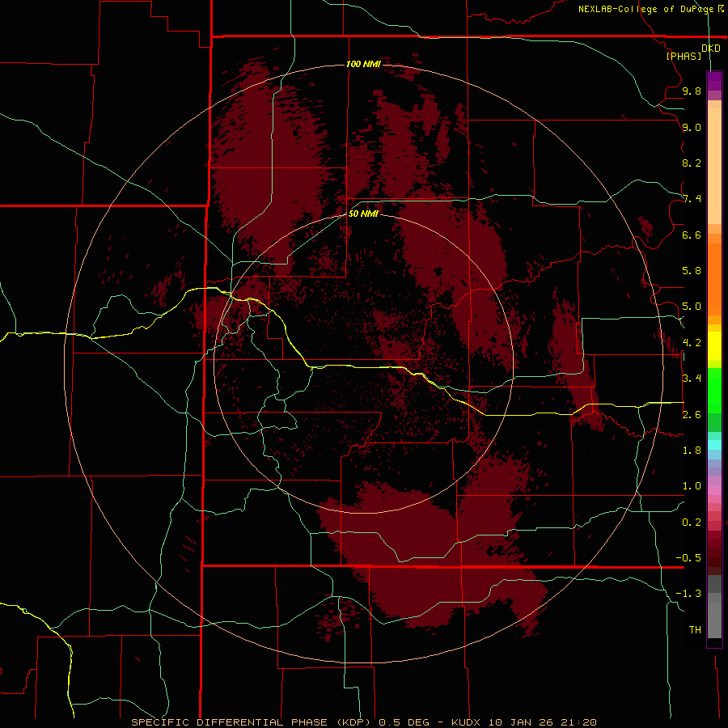Click the yellow segment of the color bar
This screenshot has height=728, width=728.
tap(714, 346)
